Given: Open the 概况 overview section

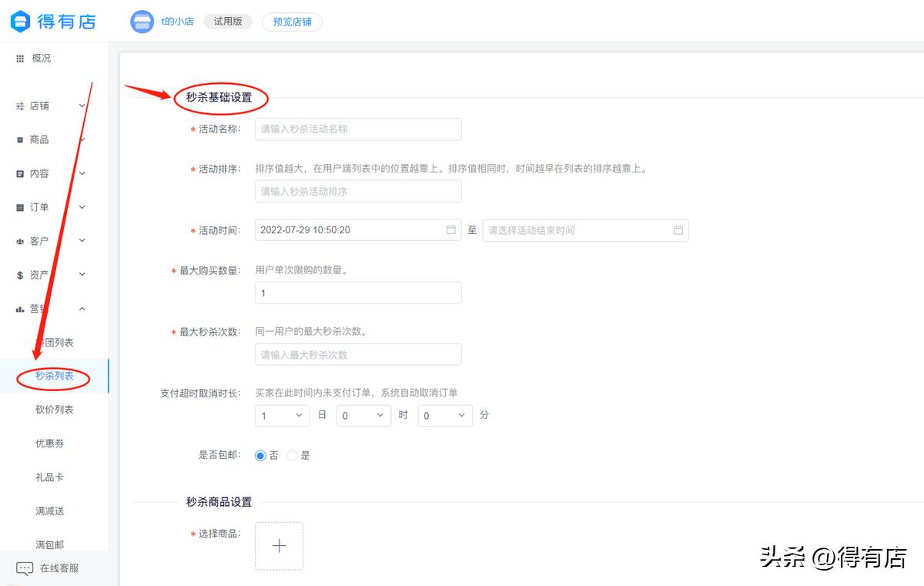Looking at the screenshot, I should tap(38, 58).
